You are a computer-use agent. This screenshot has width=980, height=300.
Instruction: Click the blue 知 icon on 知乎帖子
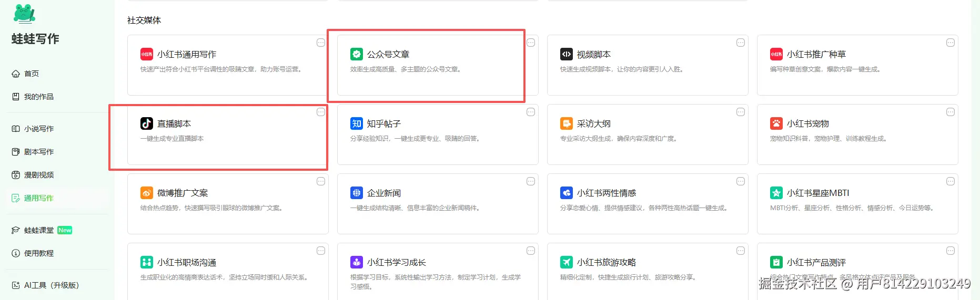click(357, 123)
